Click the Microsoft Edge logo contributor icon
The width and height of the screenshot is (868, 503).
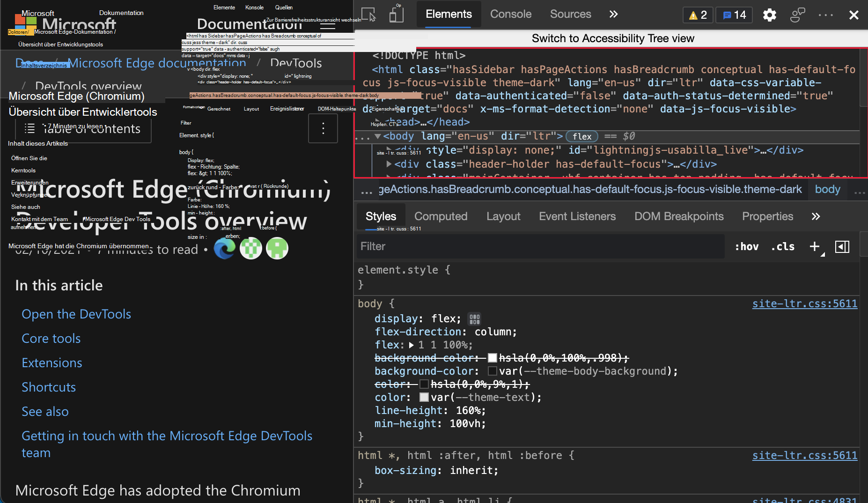225,248
